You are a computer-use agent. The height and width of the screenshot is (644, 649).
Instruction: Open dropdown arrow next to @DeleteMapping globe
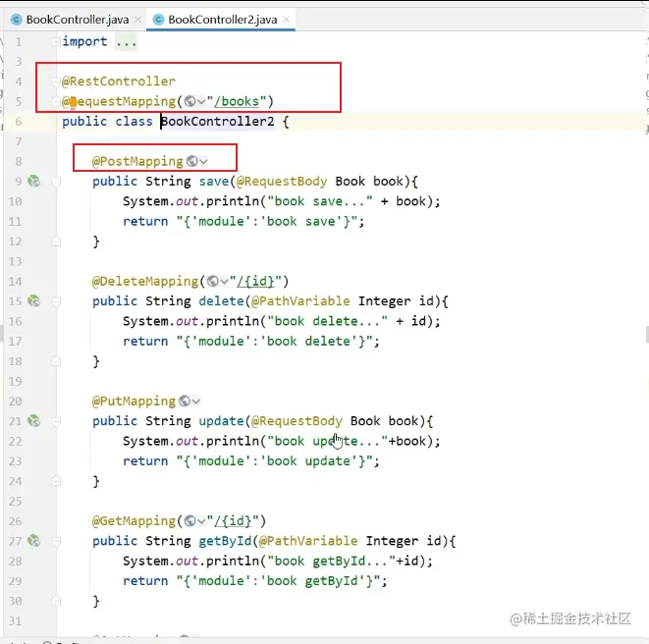pyautogui.click(x=224, y=282)
